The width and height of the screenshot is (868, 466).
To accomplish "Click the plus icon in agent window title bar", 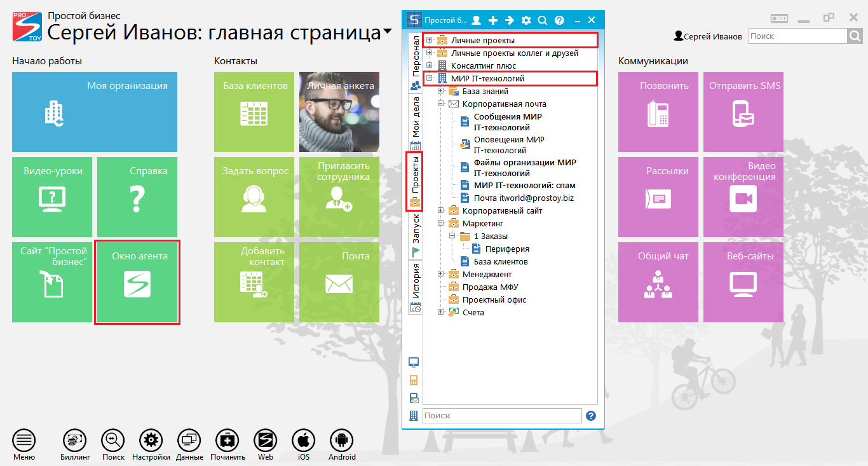I will [x=493, y=20].
